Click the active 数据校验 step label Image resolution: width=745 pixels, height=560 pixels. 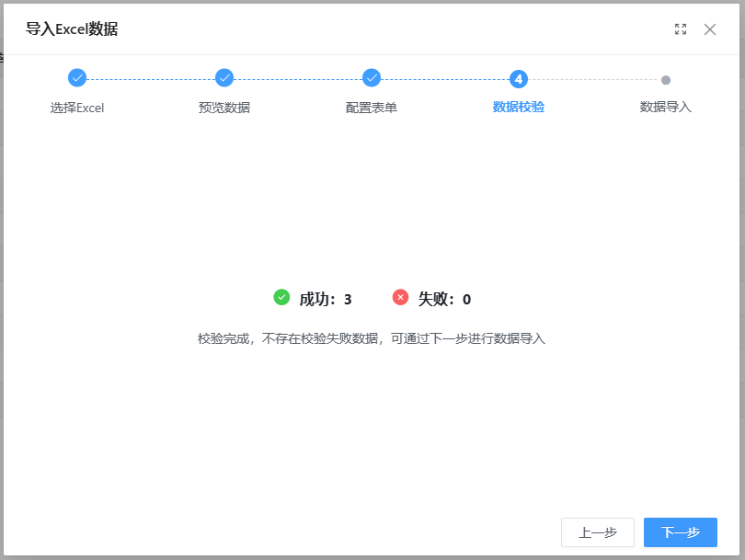tap(519, 107)
